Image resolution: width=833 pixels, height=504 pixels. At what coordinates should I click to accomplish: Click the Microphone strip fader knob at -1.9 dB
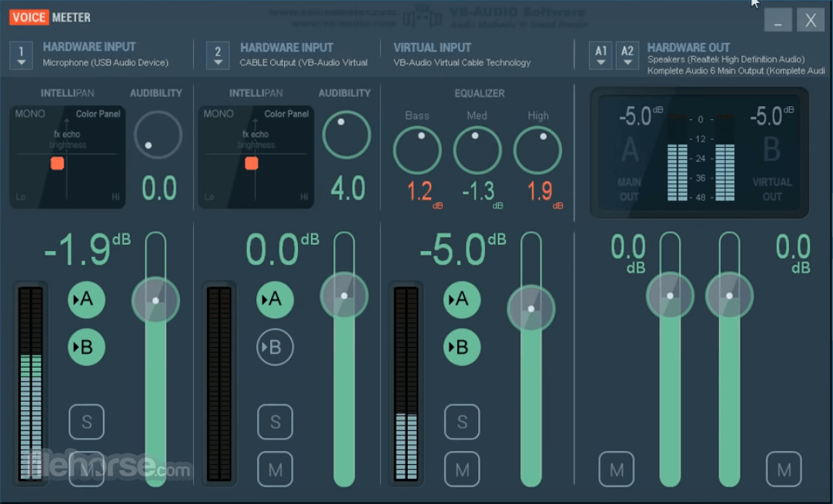(156, 301)
